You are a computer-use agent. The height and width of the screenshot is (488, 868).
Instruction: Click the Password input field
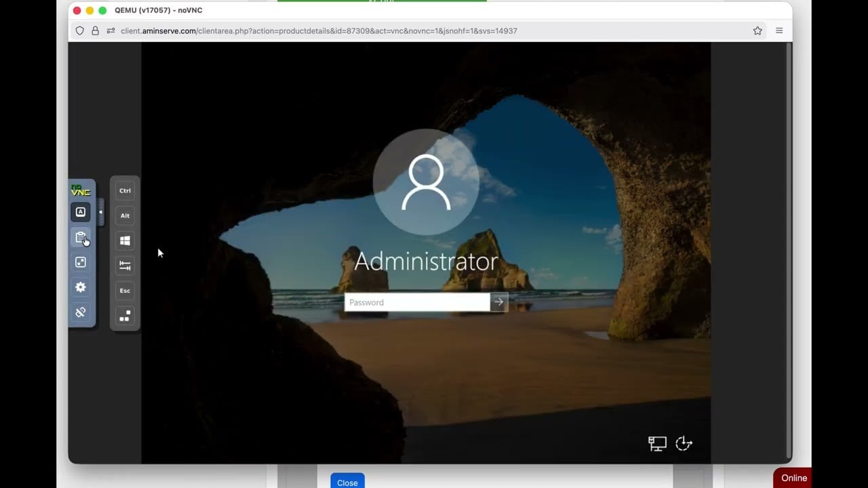pyautogui.click(x=414, y=302)
